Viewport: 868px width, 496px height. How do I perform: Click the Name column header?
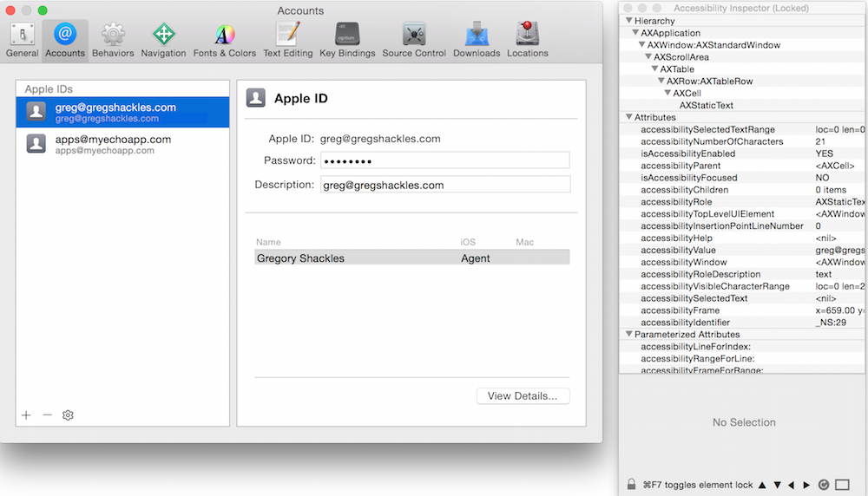coord(268,242)
